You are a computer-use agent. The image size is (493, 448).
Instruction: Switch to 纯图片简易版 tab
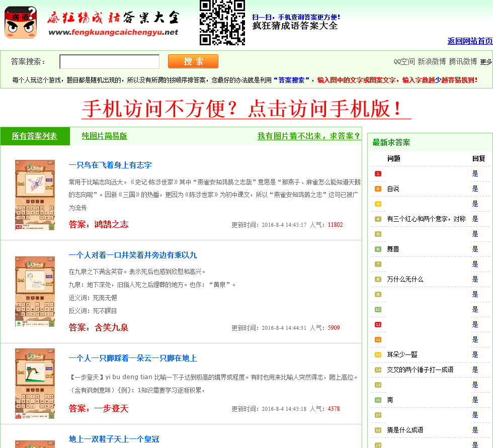tap(105, 136)
